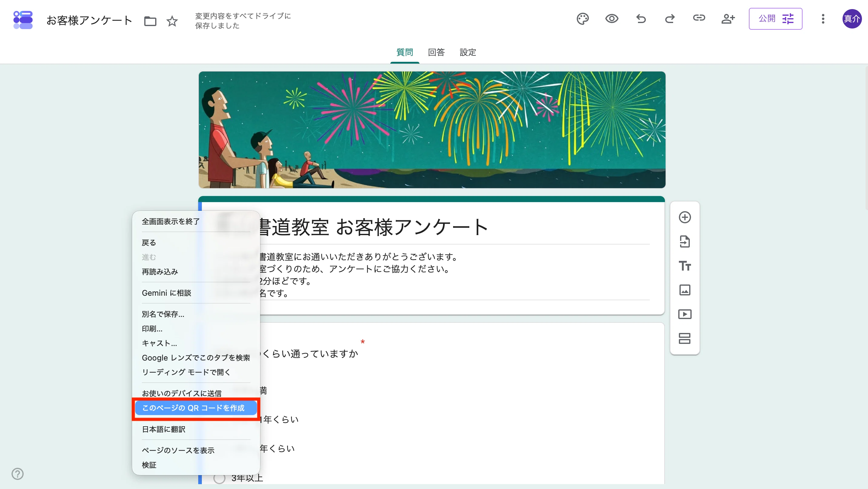This screenshot has height=489, width=868.
Task: Star the お客様アンケート form
Action: (172, 21)
